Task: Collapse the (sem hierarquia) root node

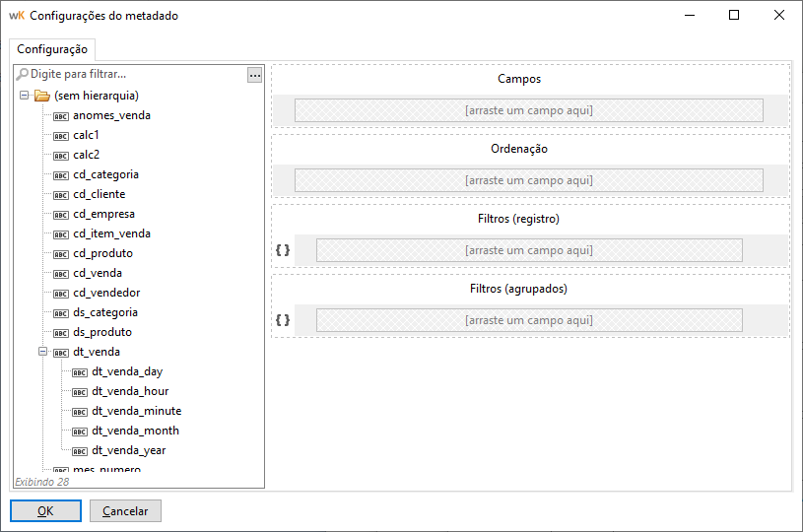Action: tap(24, 97)
